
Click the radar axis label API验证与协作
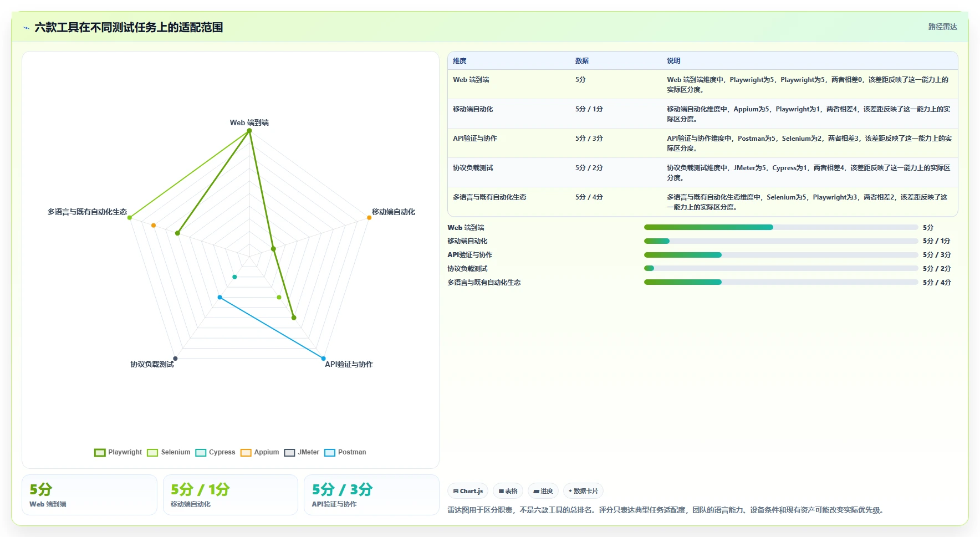[x=349, y=365]
